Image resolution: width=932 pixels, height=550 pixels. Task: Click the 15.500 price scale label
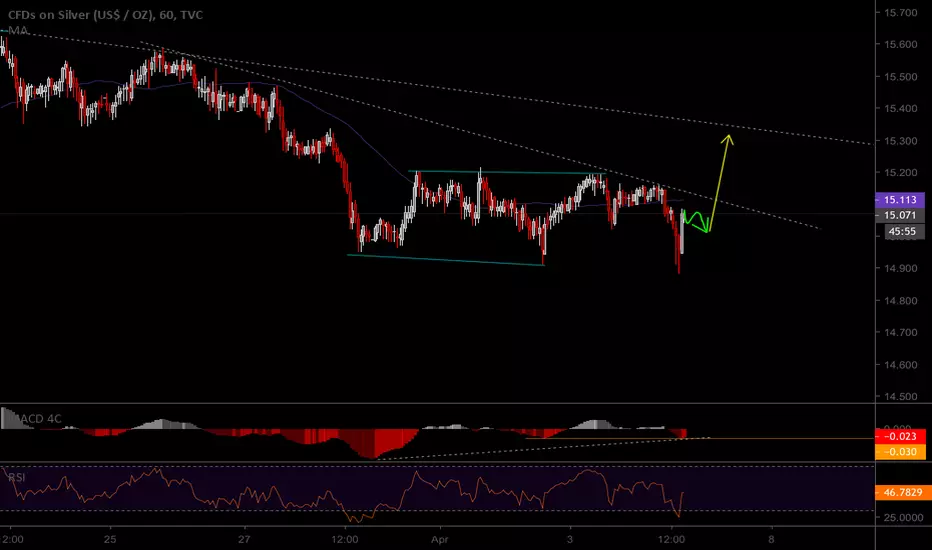(900, 77)
